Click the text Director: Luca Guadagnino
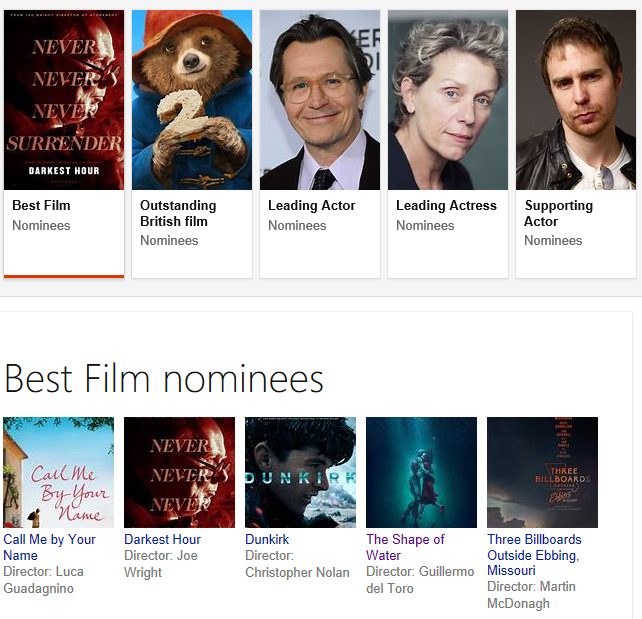 (43, 580)
